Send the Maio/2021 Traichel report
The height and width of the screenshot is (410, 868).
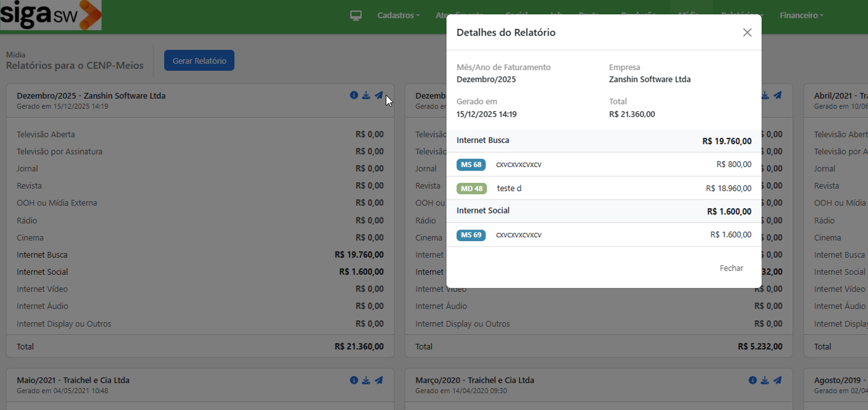click(x=379, y=380)
